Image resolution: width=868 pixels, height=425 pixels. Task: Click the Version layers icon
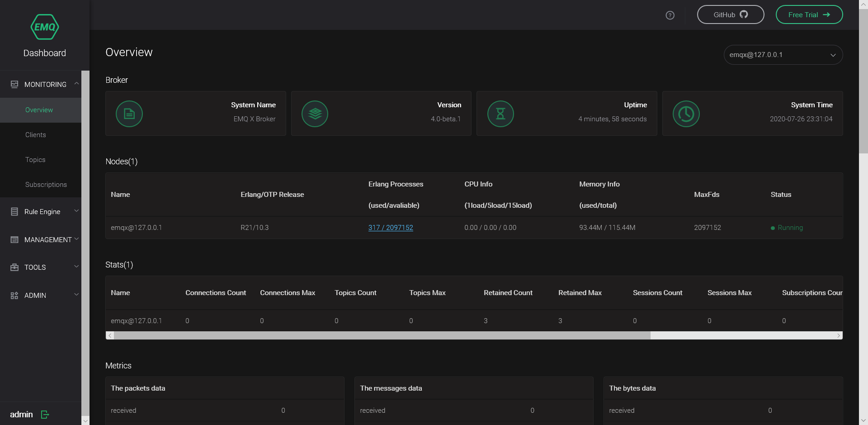click(315, 114)
